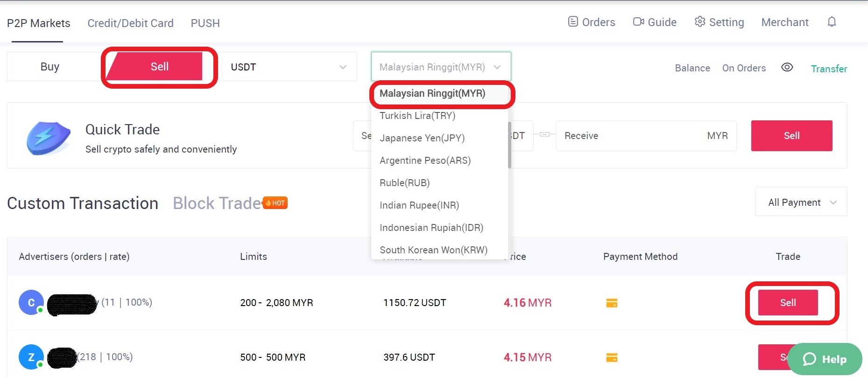Open the Credit/Debit Card tab
Screen dimensions: 868x377
pyautogui.click(x=131, y=23)
